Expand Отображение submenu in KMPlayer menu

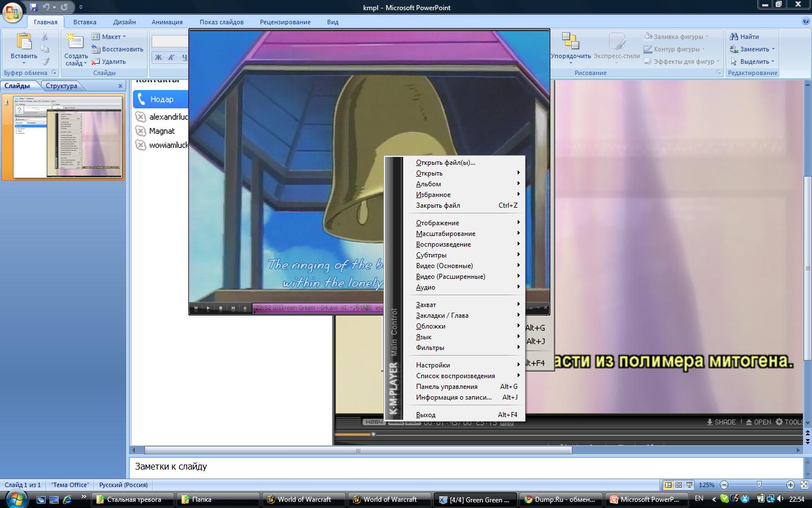point(466,223)
